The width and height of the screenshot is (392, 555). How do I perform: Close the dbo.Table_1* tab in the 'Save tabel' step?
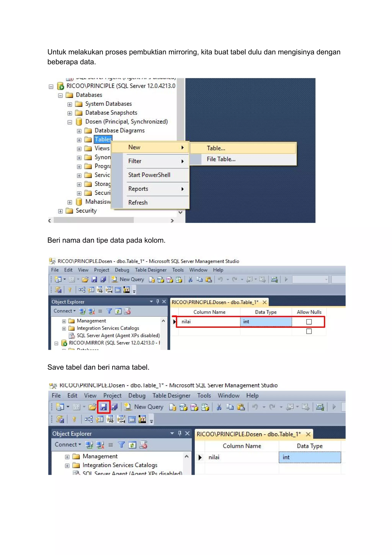point(308,434)
